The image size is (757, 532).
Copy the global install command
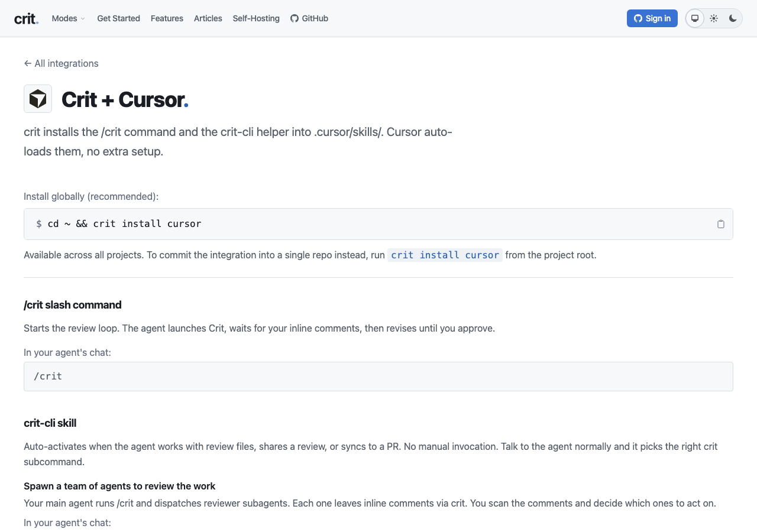point(721,224)
